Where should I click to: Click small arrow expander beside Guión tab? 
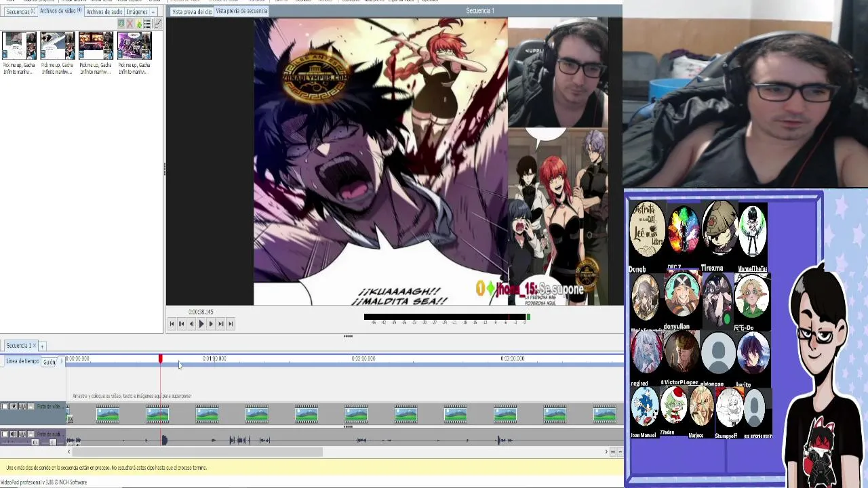(61, 361)
